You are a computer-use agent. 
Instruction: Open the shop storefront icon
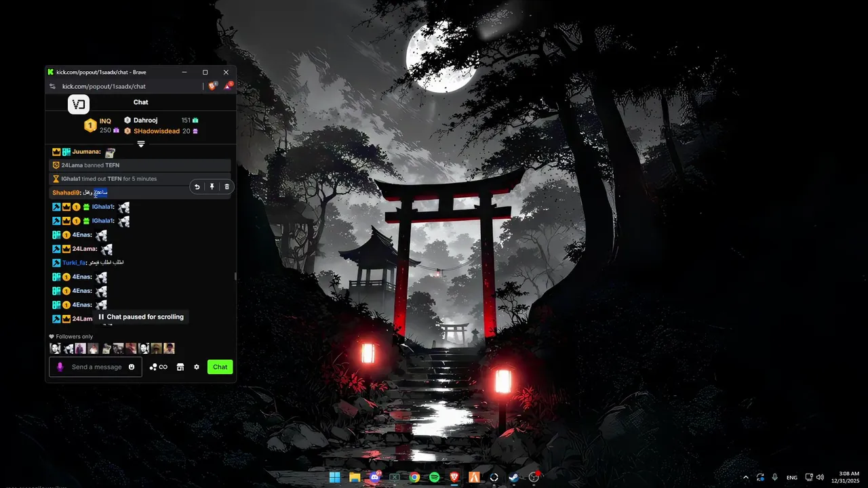tap(180, 367)
